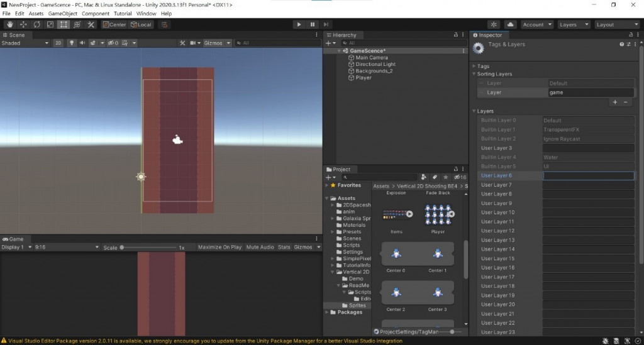Toggle Local rotation button
Screen dimensions: 644x345
[141, 25]
